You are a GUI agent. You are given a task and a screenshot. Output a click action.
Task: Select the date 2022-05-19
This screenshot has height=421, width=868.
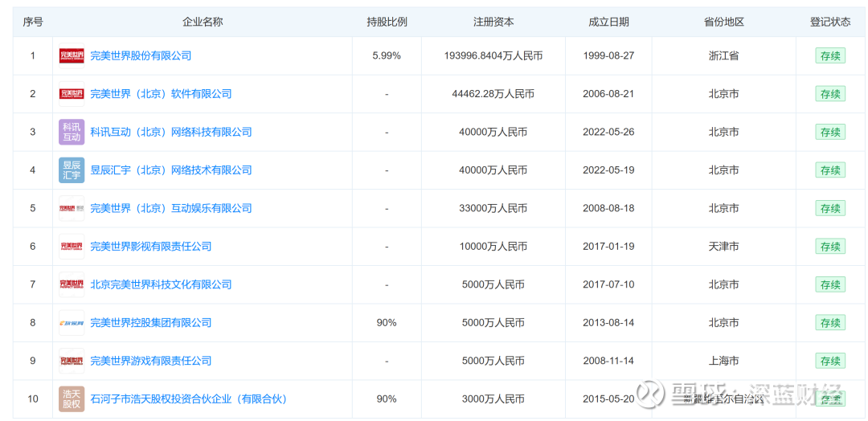[608, 170]
